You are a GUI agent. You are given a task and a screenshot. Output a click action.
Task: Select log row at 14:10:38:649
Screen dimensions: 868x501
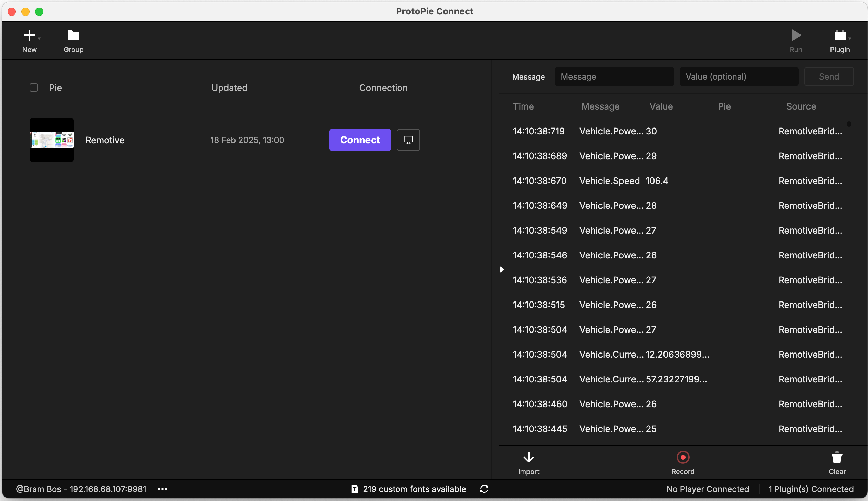678,206
